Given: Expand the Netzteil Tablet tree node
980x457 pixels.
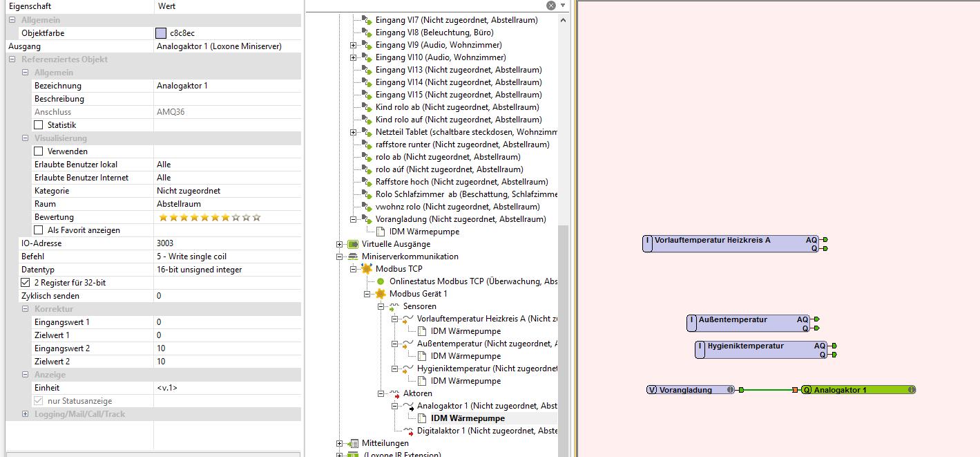Looking at the screenshot, I should coord(353,133).
